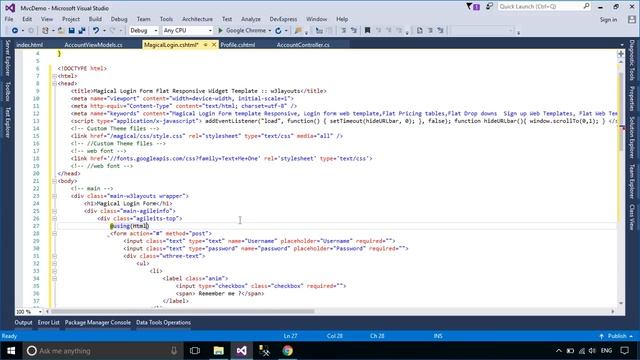The image size is (640, 360).
Task: Collapse the html element at line 7
Action: 54,76
